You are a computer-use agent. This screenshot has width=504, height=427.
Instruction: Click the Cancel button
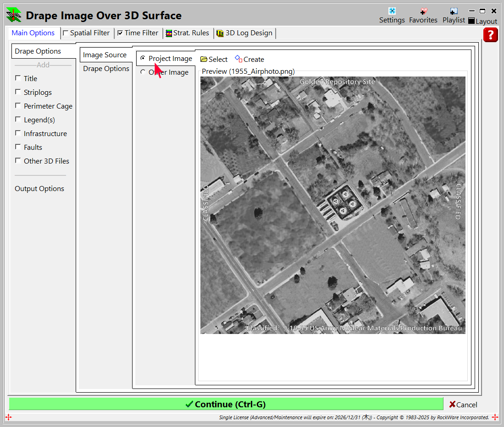point(463,405)
